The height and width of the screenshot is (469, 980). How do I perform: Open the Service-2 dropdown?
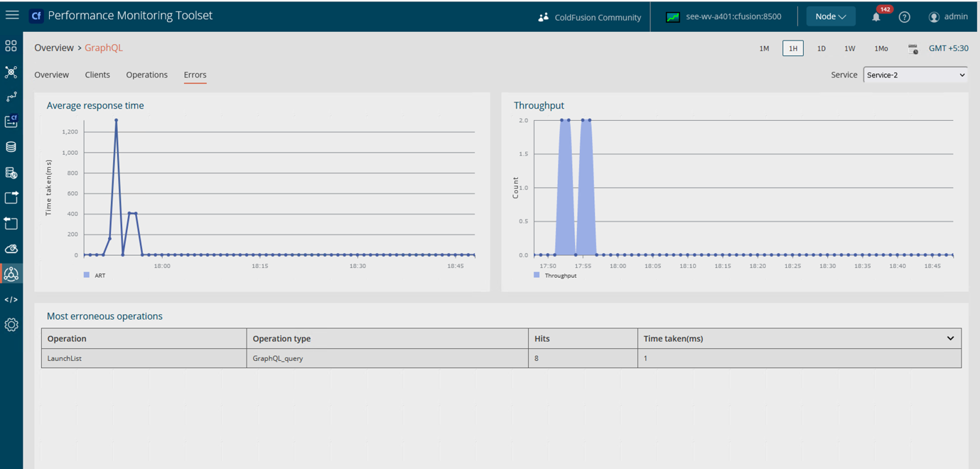tap(915, 75)
